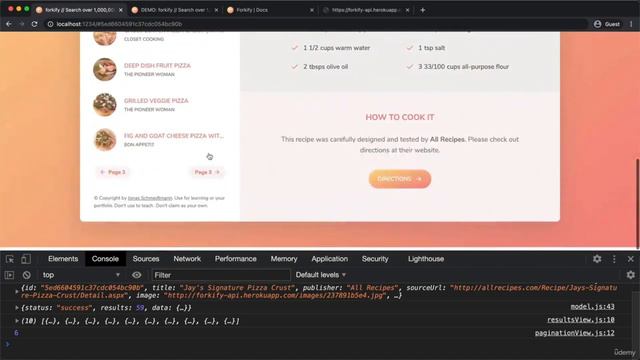This screenshot has width=640, height=360.
Task: Open the DevTools customize menu
Action: 614,259
